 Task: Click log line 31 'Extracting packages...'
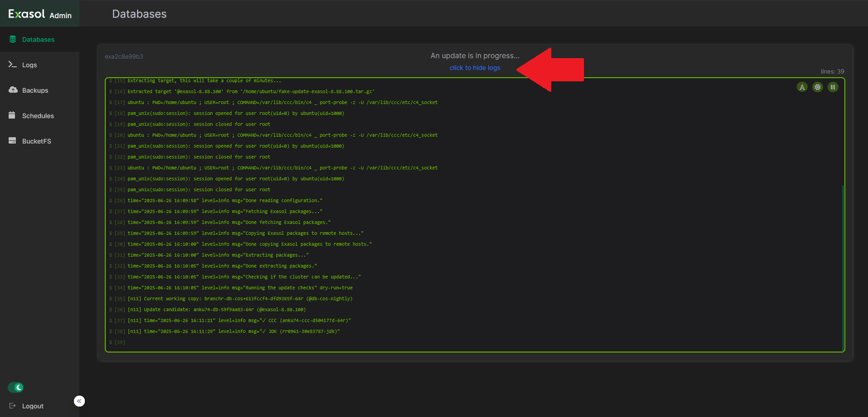click(x=209, y=255)
